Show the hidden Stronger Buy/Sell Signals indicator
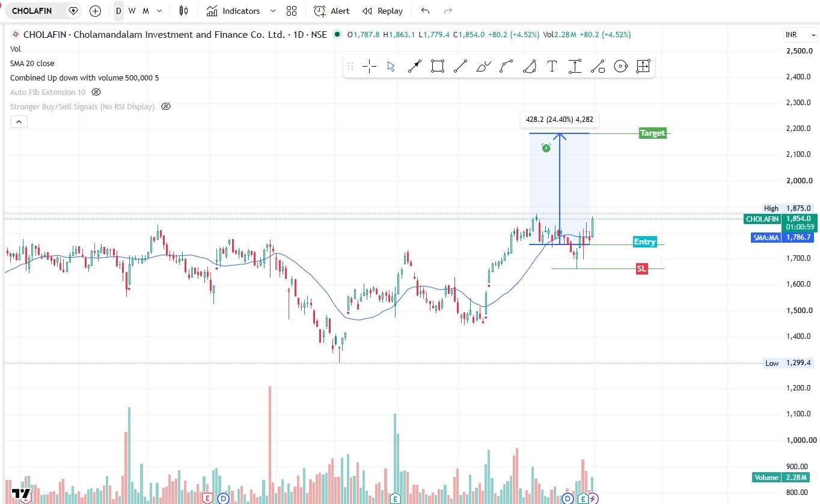 click(x=166, y=106)
